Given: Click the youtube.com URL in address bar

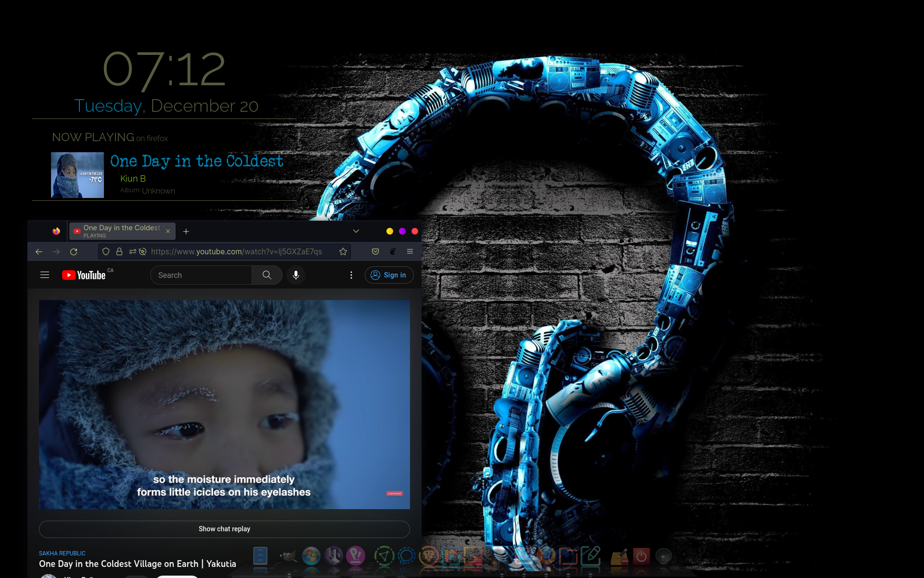Looking at the screenshot, I should tap(236, 251).
